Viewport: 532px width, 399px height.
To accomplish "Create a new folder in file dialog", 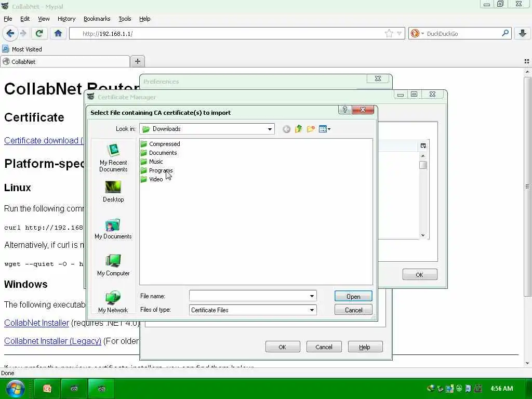I will pyautogui.click(x=311, y=129).
